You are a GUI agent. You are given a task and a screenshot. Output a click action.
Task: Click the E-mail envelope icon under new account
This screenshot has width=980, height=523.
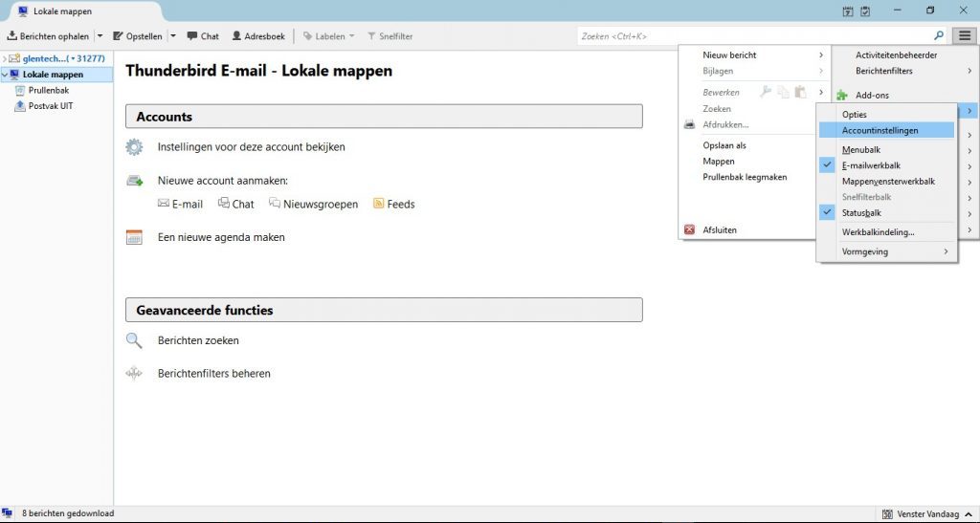[x=164, y=203]
